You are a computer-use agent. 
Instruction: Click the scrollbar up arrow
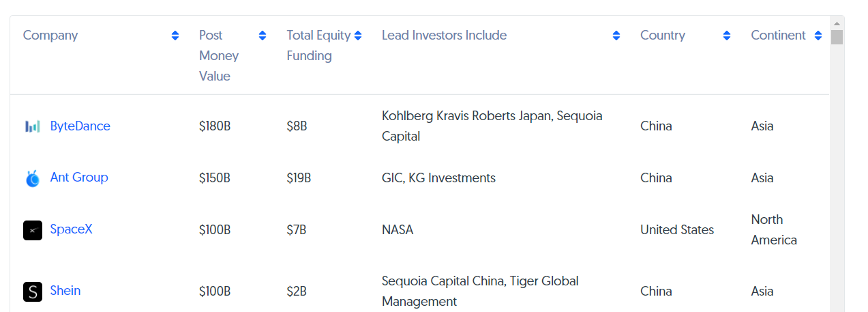pyautogui.click(x=837, y=23)
